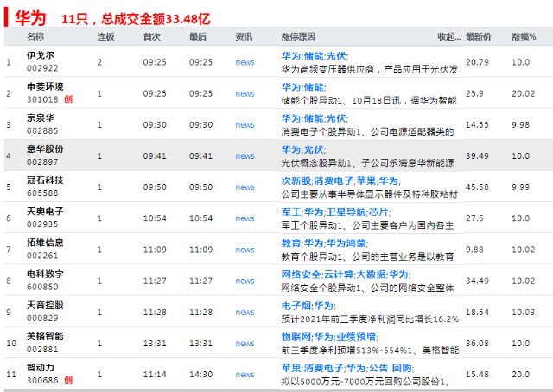Screen dimensions: 553x392
Task: Click the 次新股 tag in 冠石科技 row
Action: [296, 180]
